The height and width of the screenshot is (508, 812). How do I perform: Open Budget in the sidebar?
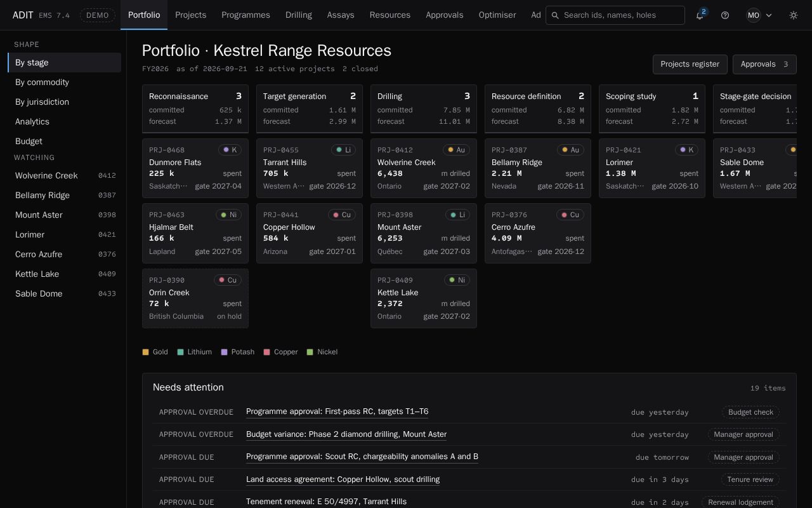[64, 141]
